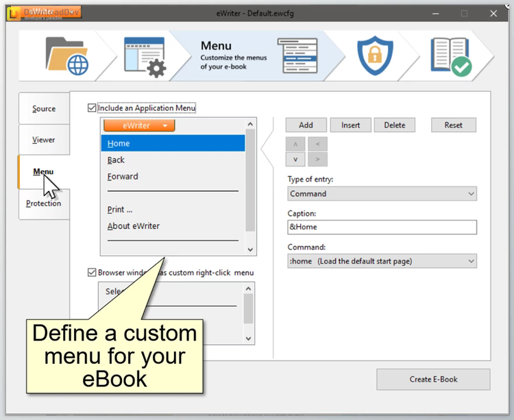Screen dimensions: 514x420
Task: Click application menu list scroll down arrow
Action: [250, 249]
